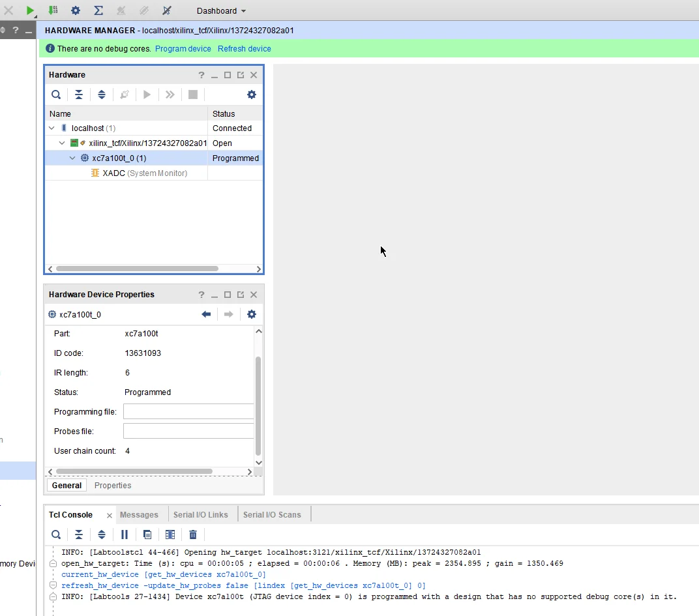Click the green Run arrow in top toolbar

(x=29, y=10)
